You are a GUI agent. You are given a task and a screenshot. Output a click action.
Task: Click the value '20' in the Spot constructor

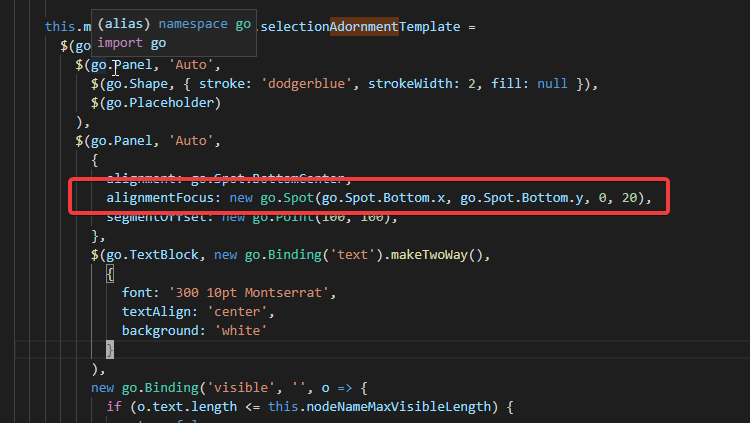click(629, 198)
